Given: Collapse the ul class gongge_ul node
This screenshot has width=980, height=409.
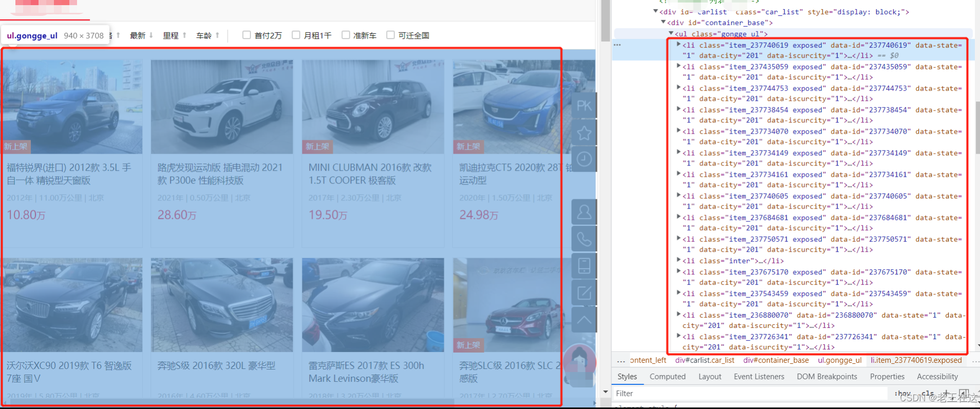Looking at the screenshot, I should pos(671,33).
